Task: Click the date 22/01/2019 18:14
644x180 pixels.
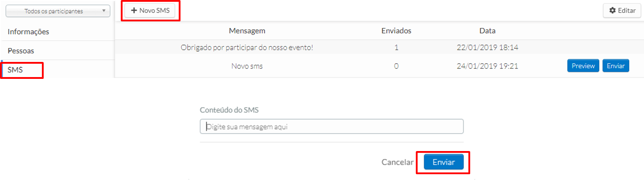Action: [x=487, y=47]
